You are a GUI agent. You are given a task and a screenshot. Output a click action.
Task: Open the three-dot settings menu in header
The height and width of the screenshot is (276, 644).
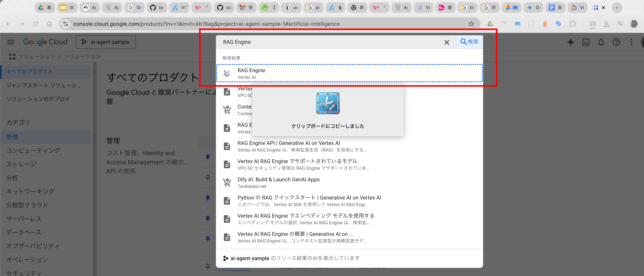pyautogui.click(x=631, y=42)
